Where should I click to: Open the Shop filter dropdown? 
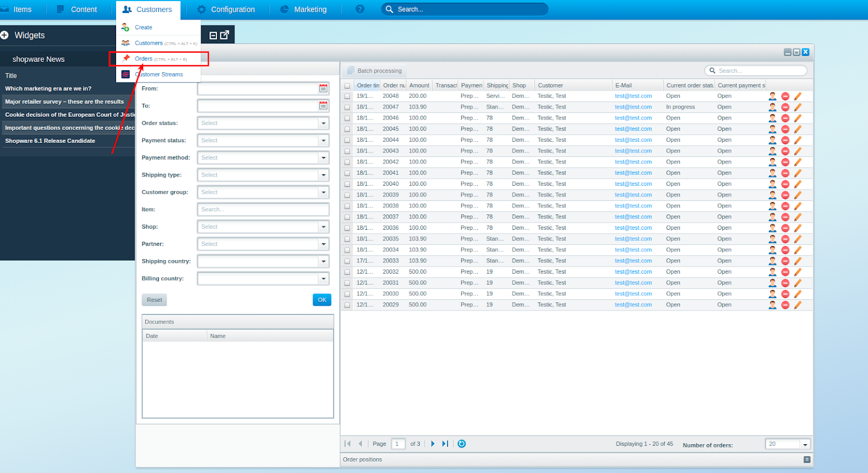point(323,227)
